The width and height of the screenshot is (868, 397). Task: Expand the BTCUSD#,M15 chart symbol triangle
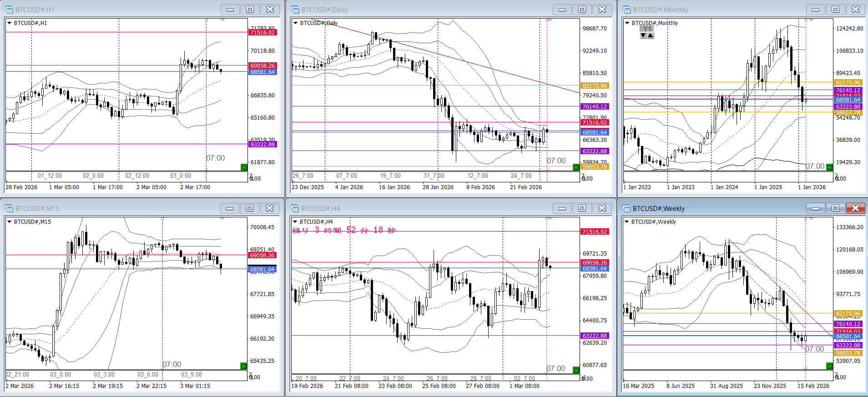point(9,222)
